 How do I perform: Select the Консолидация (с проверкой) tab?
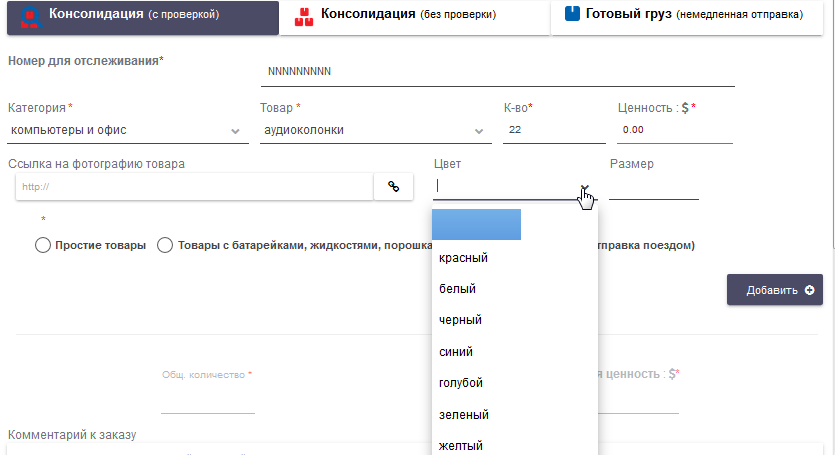tap(139, 16)
